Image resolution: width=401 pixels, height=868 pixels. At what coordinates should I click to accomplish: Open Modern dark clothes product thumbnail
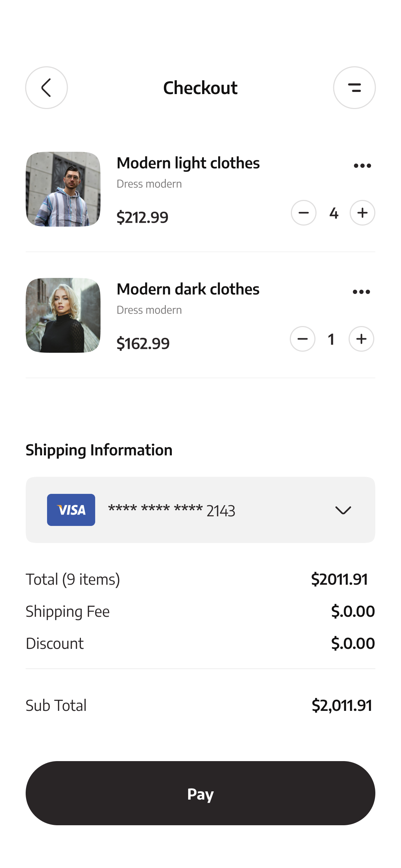tap(63, 315)
